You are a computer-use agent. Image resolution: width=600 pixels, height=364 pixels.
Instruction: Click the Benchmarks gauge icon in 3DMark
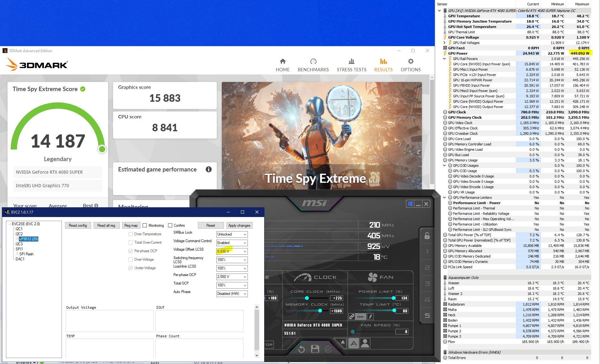(313, 61)
